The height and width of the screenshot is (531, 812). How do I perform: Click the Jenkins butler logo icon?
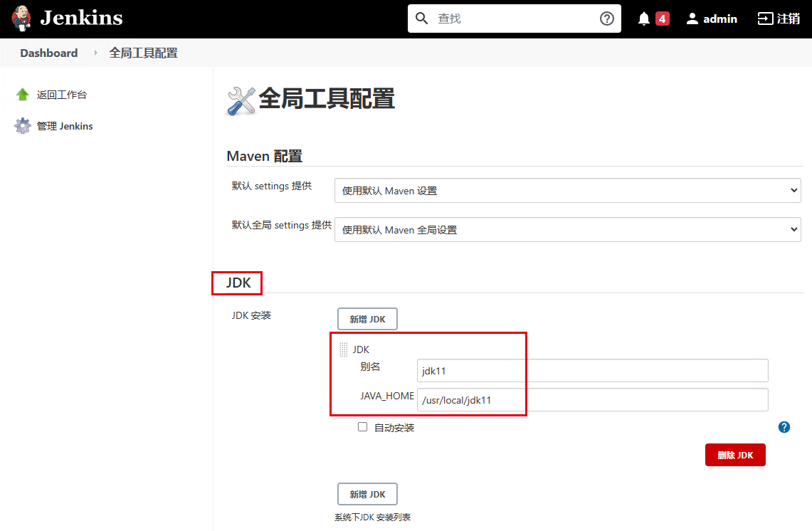point(22,18)
